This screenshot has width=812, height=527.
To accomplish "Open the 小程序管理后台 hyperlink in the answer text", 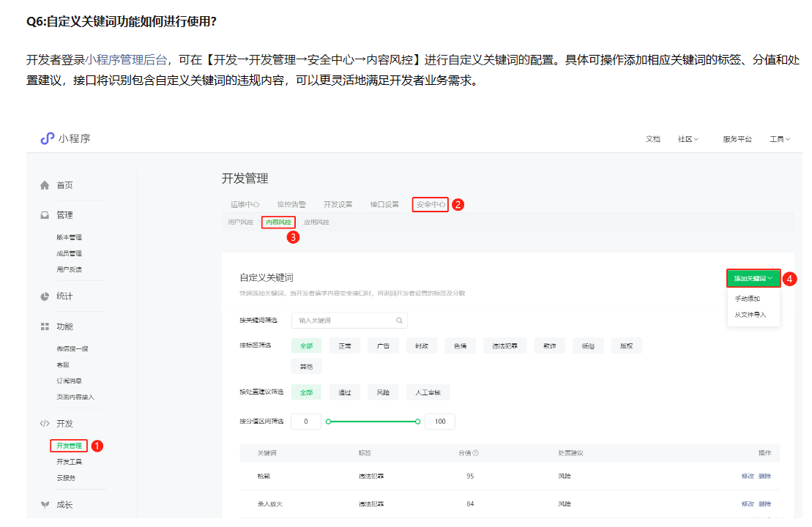I will 126,59.
